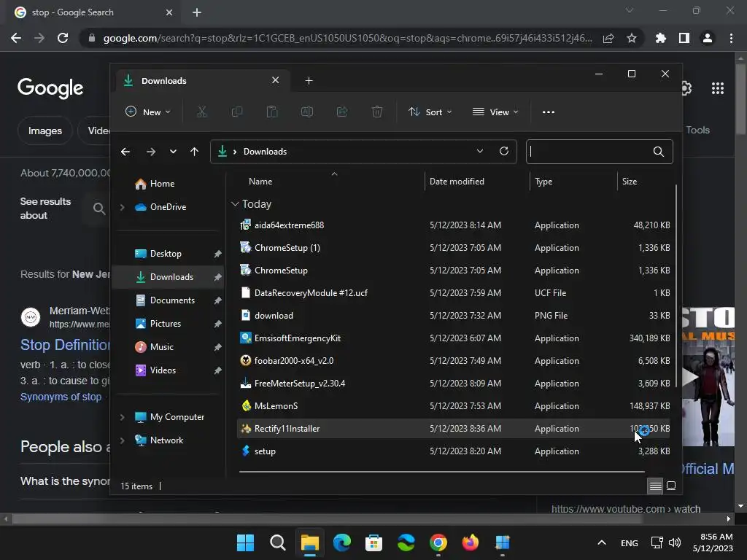Click the Paste icon in Explorer toolbar
The image size is (747, 560).
point(272,112)
